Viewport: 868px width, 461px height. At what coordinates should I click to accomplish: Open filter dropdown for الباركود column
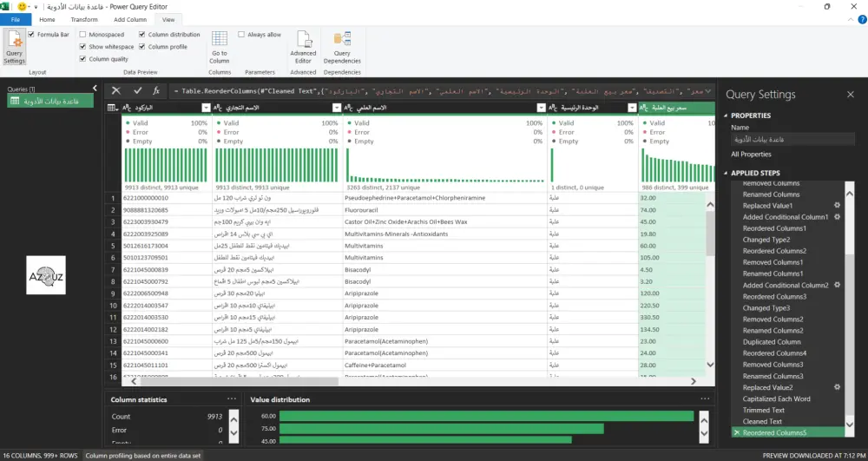[206, 108]
